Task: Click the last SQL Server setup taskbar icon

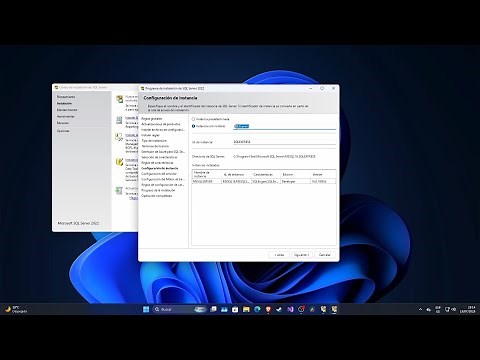Action: click(334, 309)
